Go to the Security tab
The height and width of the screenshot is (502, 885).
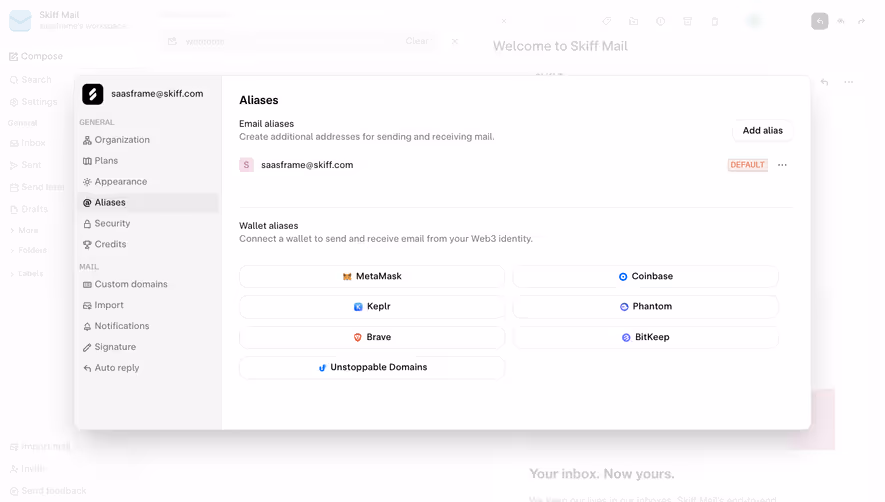click(148, 223)
